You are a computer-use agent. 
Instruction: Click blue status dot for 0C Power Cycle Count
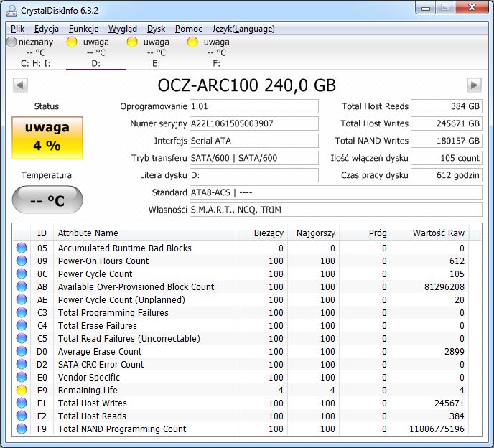coord(22,274)
